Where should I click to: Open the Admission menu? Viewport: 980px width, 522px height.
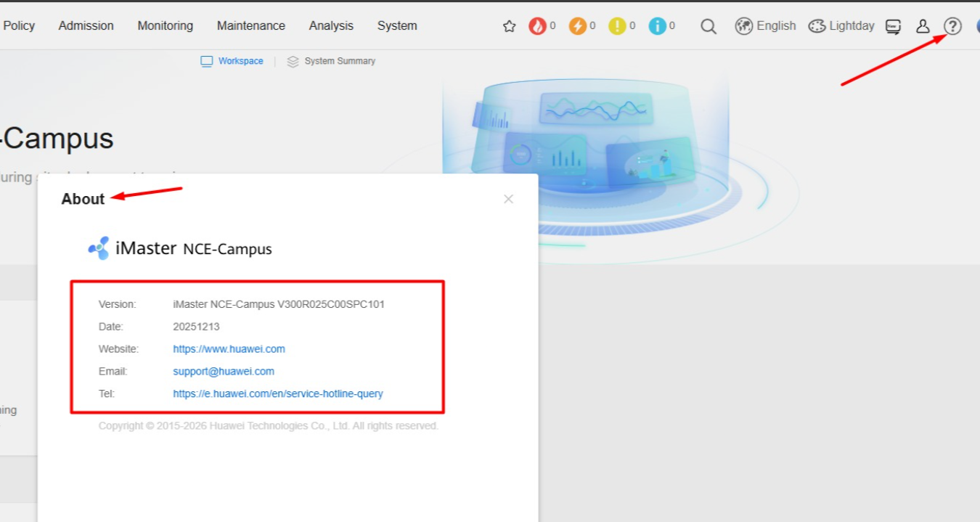pyautogui.click(x=86, y=25)
